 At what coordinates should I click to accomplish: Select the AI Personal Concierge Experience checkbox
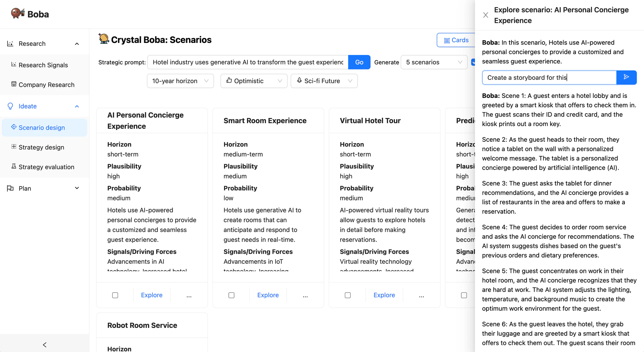pyautogui.click(x=115, y=295)
